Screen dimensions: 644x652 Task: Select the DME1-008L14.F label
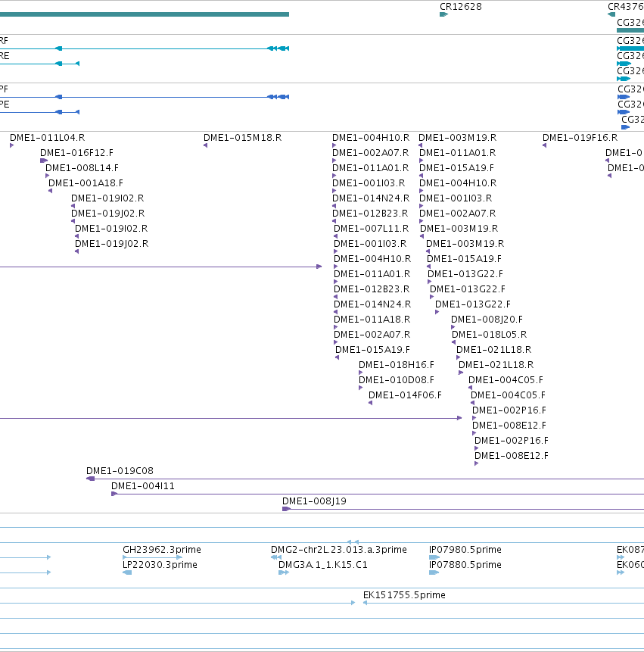(x=82, y=168)
